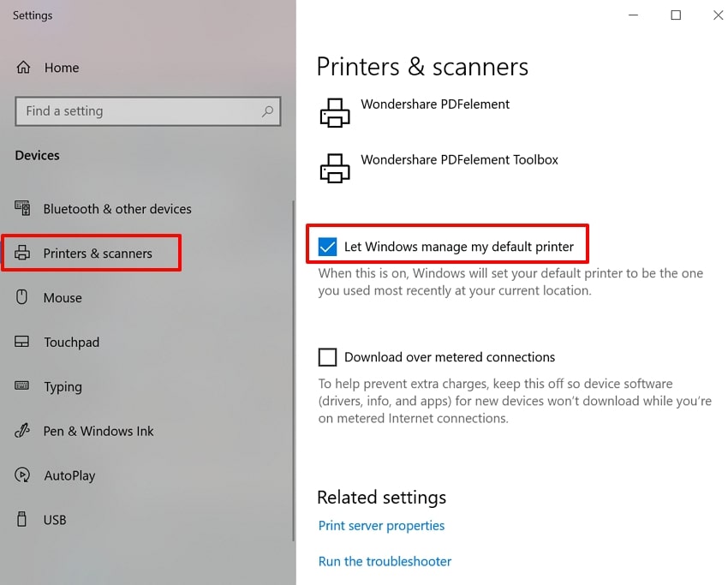The image size is (728, 585).
Task: Select the Mouse settings icon
Action: (23, 297)
